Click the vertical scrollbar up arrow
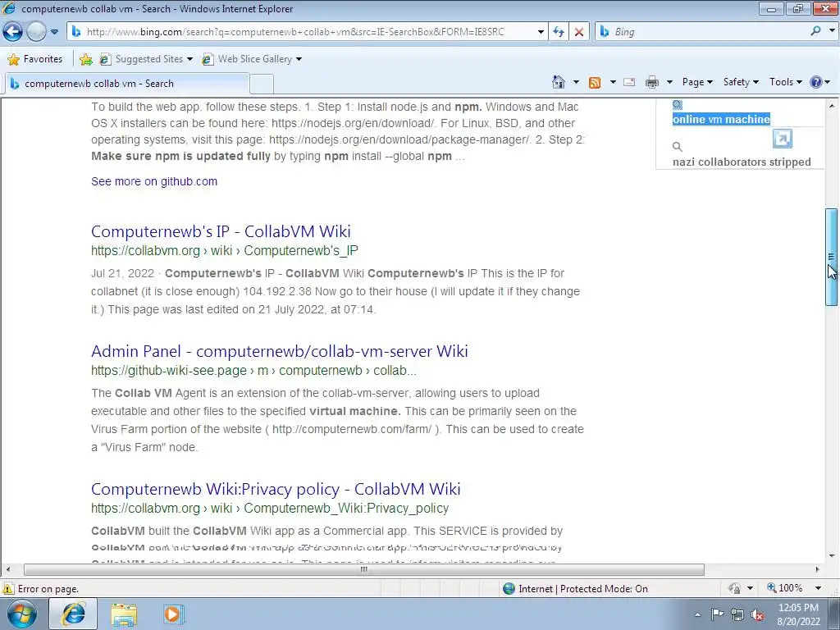This screenshot has width=840, height=630. (831, 106)
